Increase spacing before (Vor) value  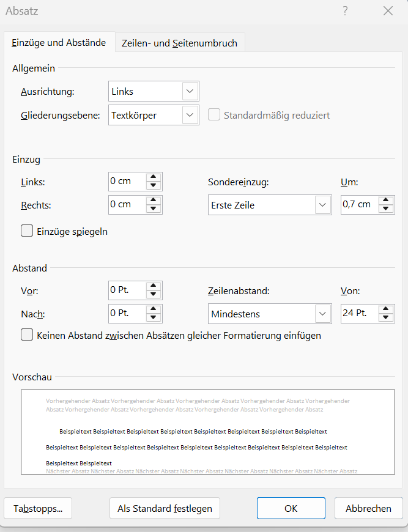(x=154, y=286)
